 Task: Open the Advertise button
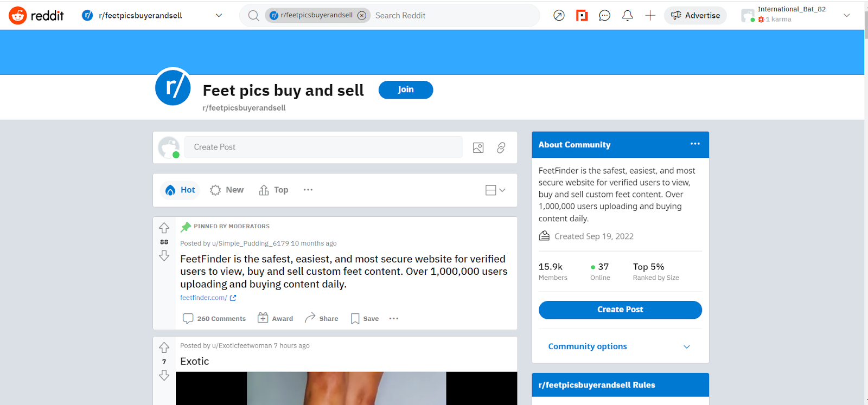(x=695, y=16)
